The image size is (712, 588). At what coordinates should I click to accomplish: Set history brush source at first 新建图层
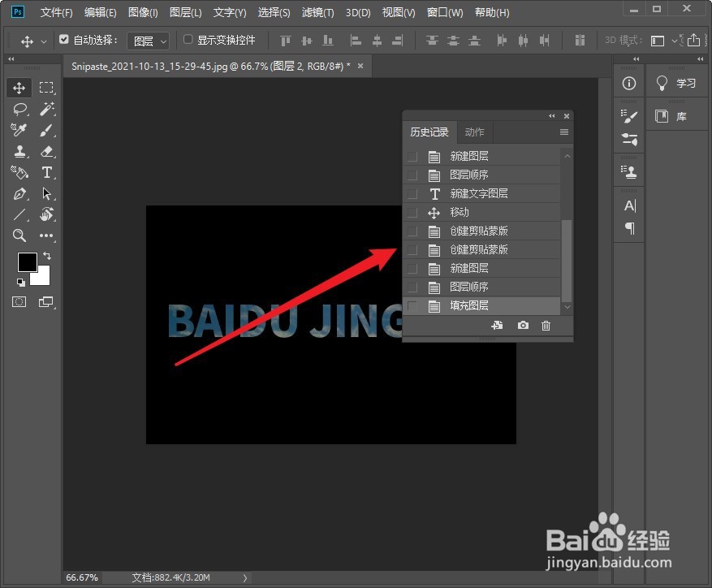[412, 156]
